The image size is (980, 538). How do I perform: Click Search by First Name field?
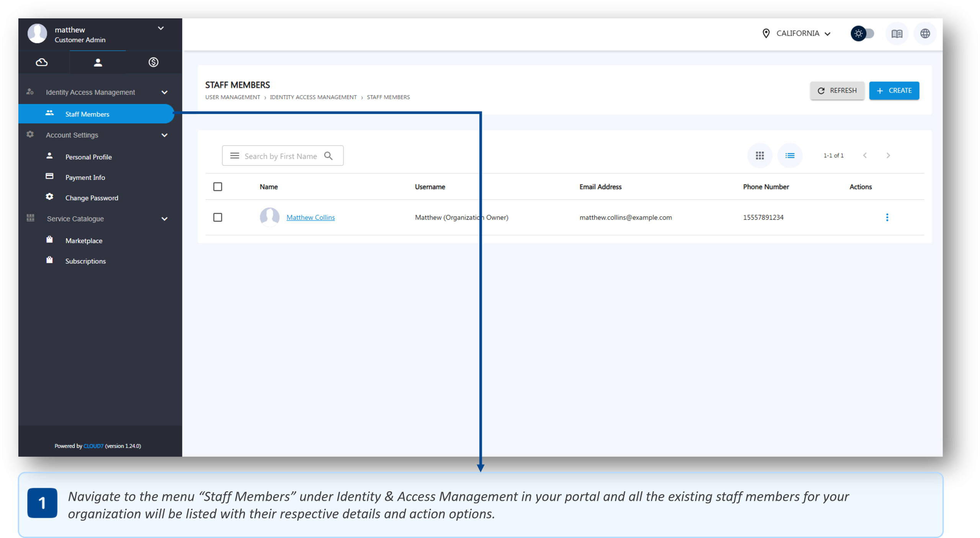281,156
